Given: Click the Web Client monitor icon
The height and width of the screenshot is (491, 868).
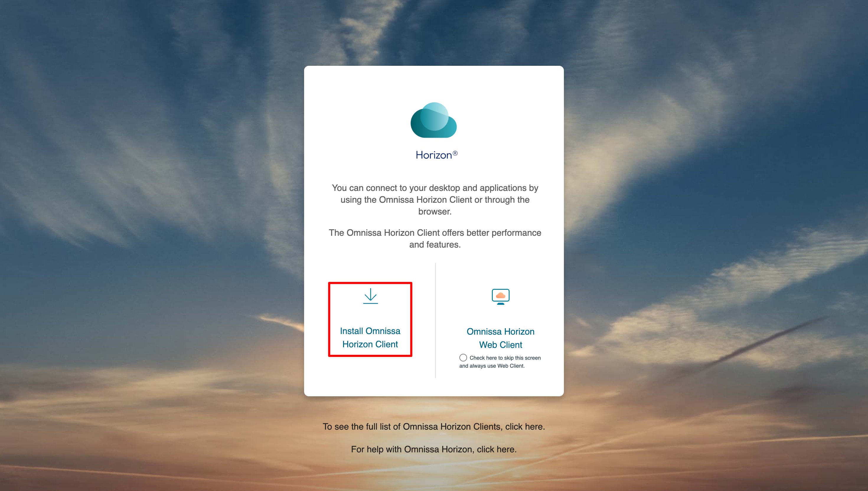Looking at the screenshot, I should [500, 297].
